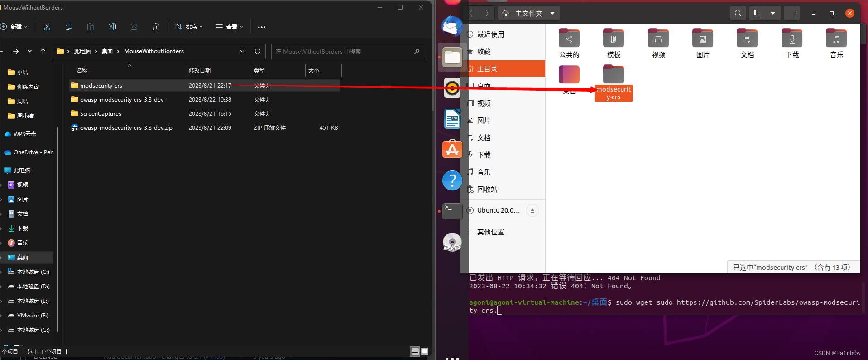
Task: Expand the 本地磁盘 (D:) tree node
Action: (2, 287)
